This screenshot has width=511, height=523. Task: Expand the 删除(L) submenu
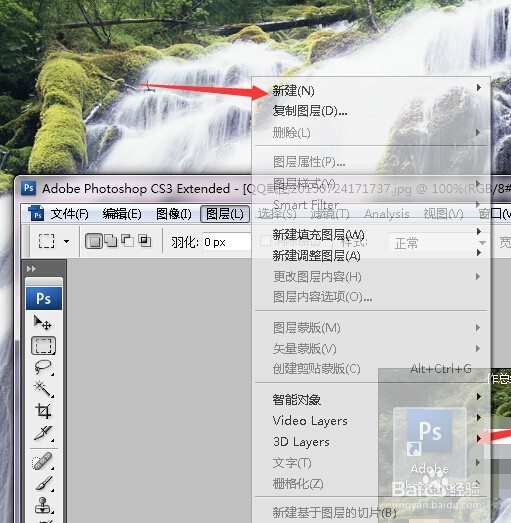(x=371, y=133)
